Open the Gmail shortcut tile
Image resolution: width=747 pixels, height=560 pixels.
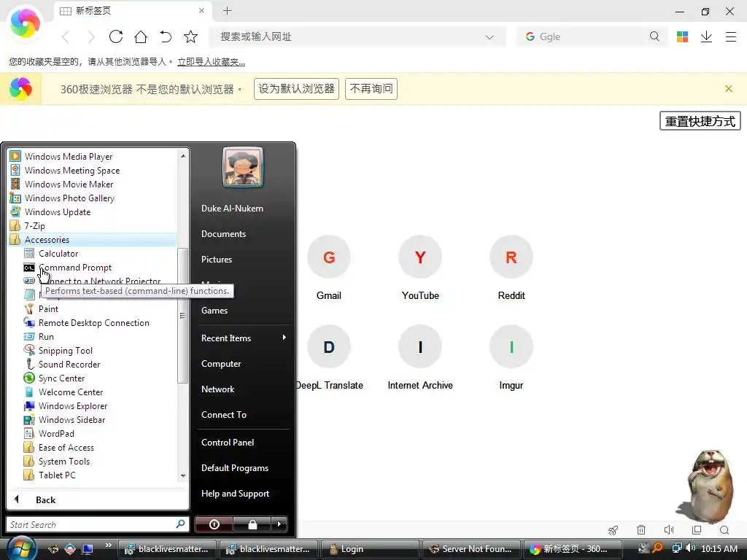click(329, 268)
